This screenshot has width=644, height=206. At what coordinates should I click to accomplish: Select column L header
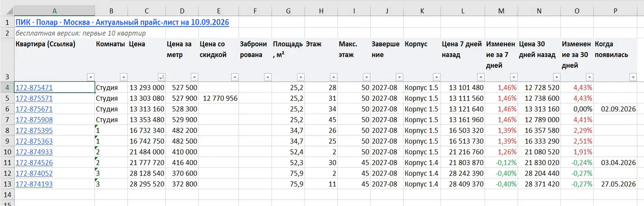coord(463,11)
